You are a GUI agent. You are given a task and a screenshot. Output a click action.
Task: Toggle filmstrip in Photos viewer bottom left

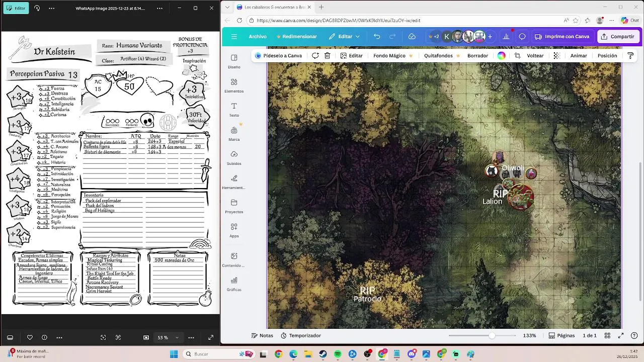click(x=10, y=337)
